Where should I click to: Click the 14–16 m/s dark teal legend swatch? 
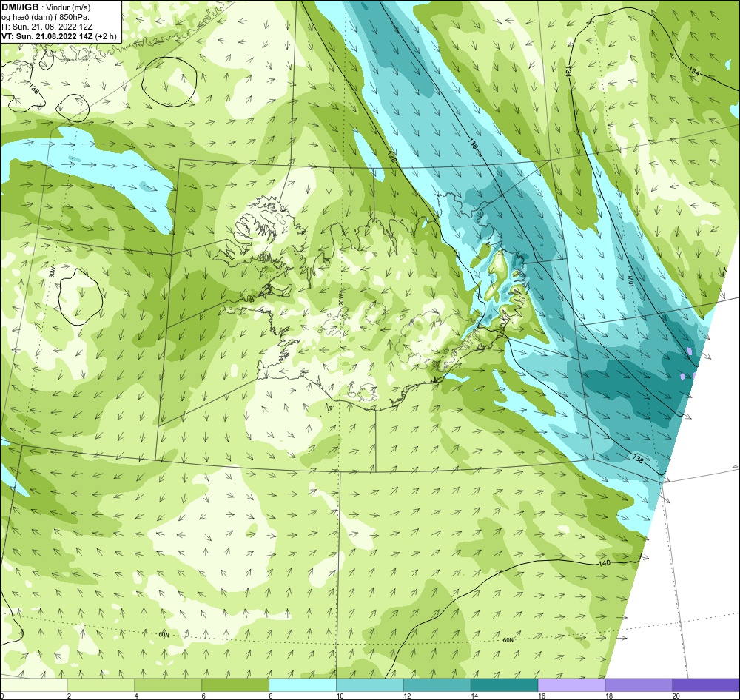(504, 685)
